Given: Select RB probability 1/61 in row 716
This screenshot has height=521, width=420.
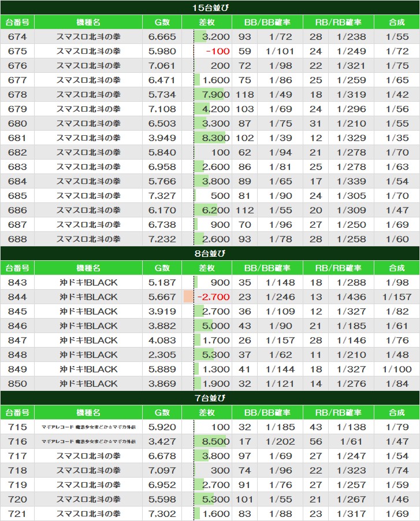Looking at the screenshot, I should pos(351,442).
